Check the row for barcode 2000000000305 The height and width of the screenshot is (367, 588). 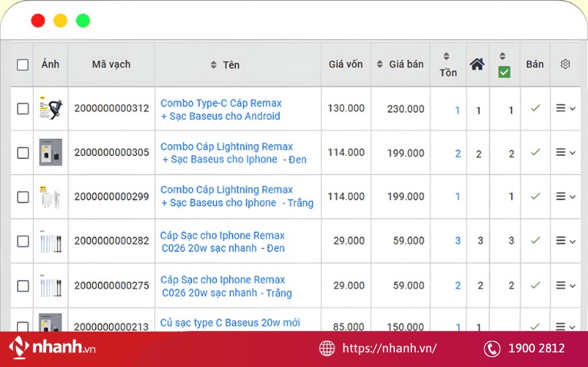click(x=23, y=153)
